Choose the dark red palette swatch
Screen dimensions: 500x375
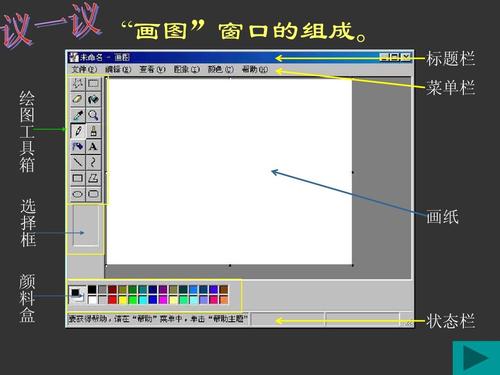[113, 289]
